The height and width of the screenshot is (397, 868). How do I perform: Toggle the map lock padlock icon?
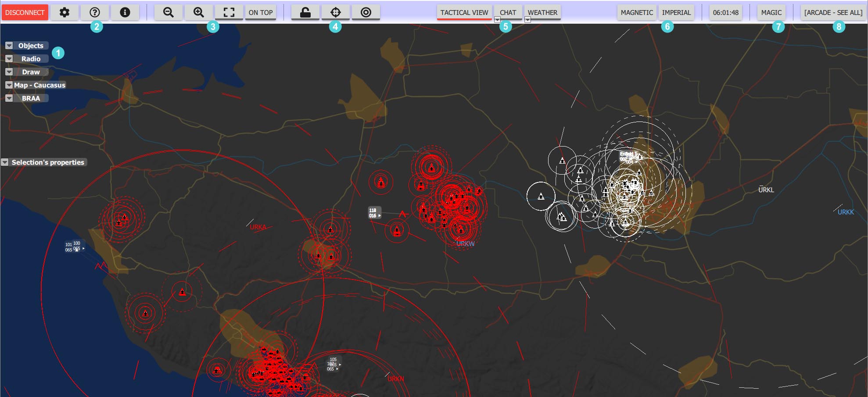click(x=305, y=12)
